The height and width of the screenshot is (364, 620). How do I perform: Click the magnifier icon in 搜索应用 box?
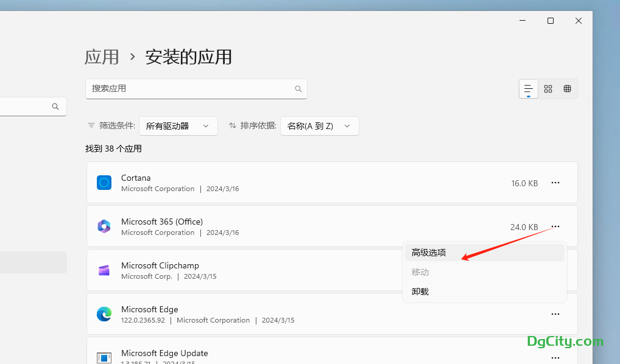pos(298,89)
